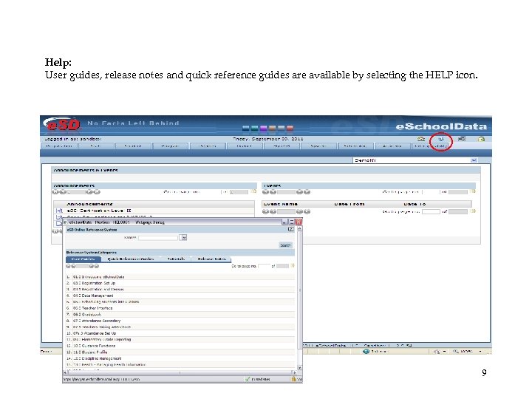Go to first page in Announcements pager
The image size is (532, 399).
pyautogui.click(x=55, y=191)
